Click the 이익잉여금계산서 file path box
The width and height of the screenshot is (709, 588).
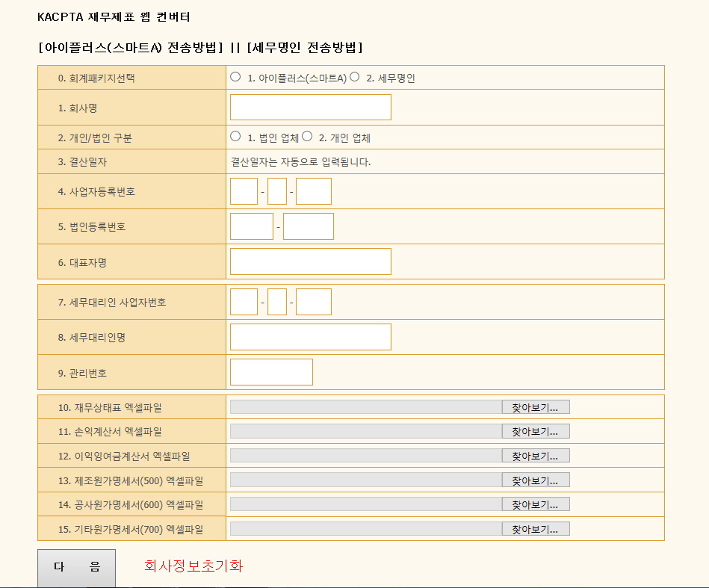pos(366,456)
